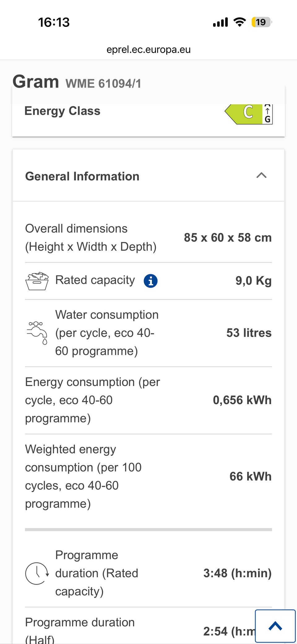Tap the green energy class C label
297x644 pixels.
[x=244, y=113]
